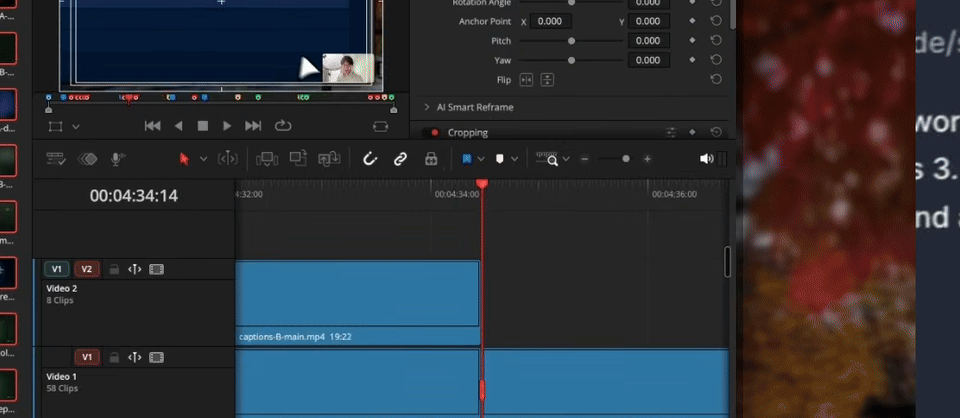
Task: Toggle auto track selector on Video 2
Action: coord(135,269)
